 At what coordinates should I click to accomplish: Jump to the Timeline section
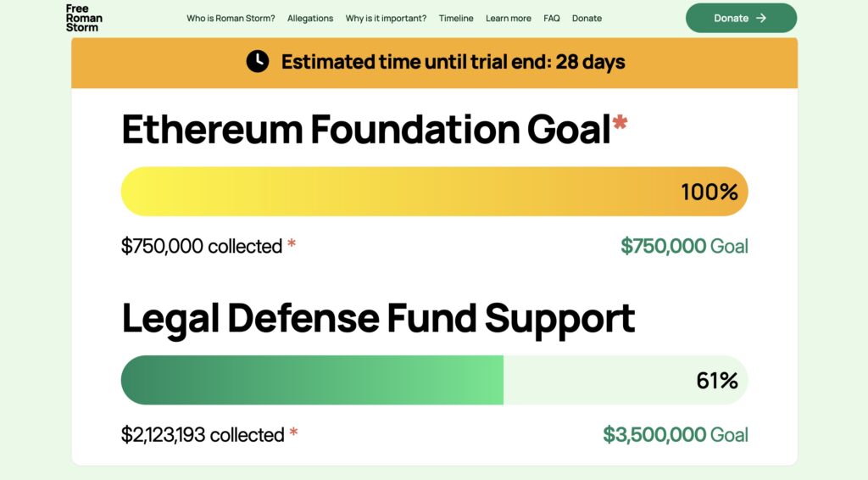pos(456,19)
